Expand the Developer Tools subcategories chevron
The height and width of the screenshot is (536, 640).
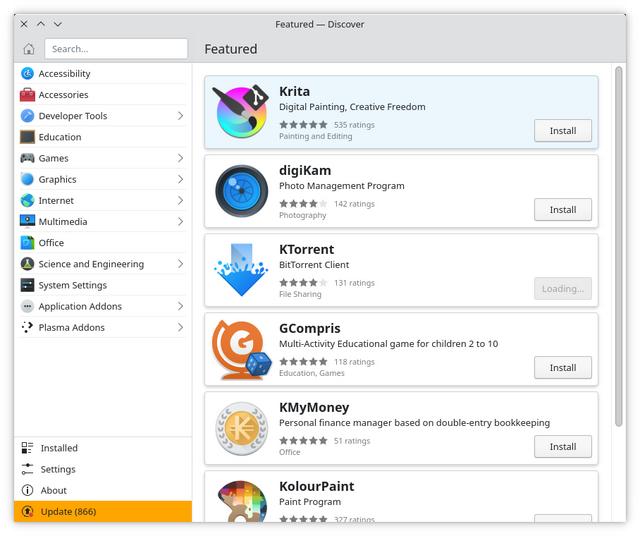180,116
